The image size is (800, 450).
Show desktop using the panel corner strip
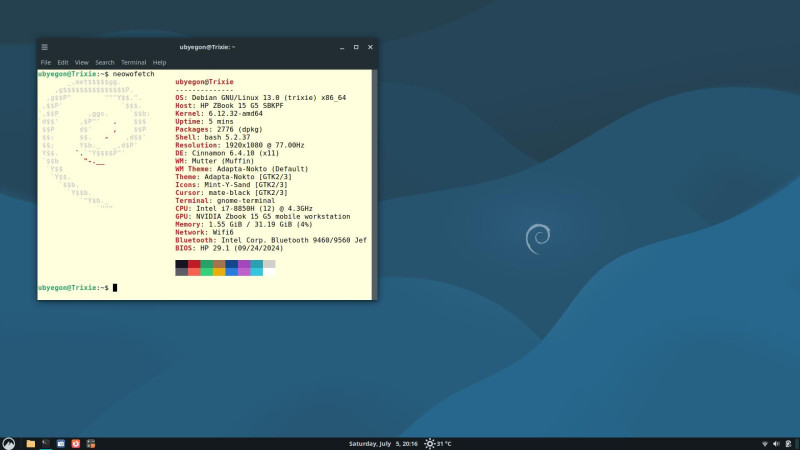point(797,444)
